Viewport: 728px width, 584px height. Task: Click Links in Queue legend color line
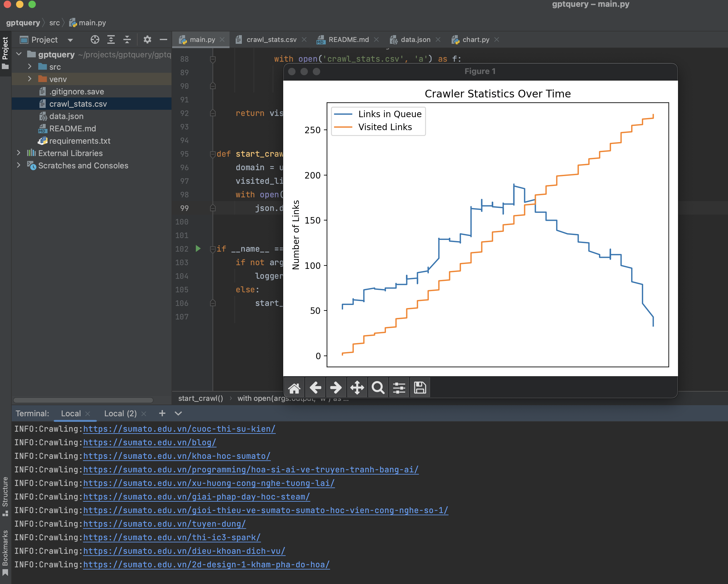pos(343,114)
